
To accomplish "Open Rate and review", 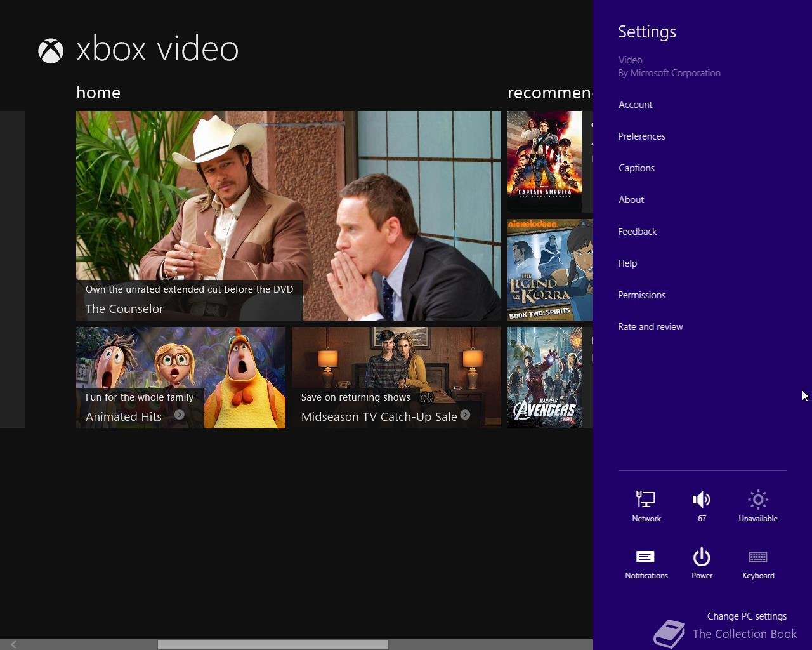I will tap(650, 327).
